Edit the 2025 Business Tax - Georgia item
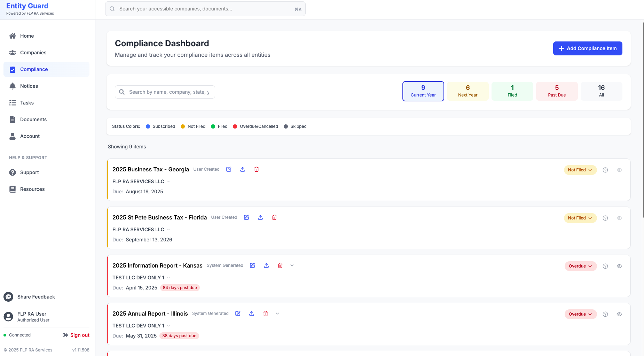The height and width of the screenshot is (356, 644). coord(229,169)
